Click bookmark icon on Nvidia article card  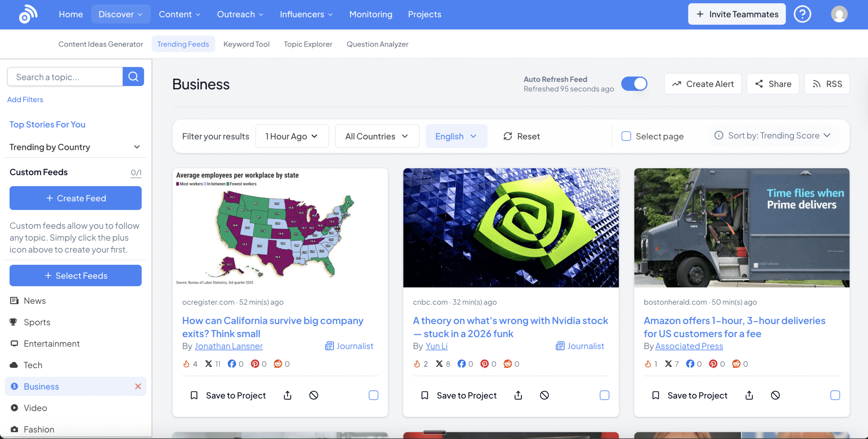[425, 395]
